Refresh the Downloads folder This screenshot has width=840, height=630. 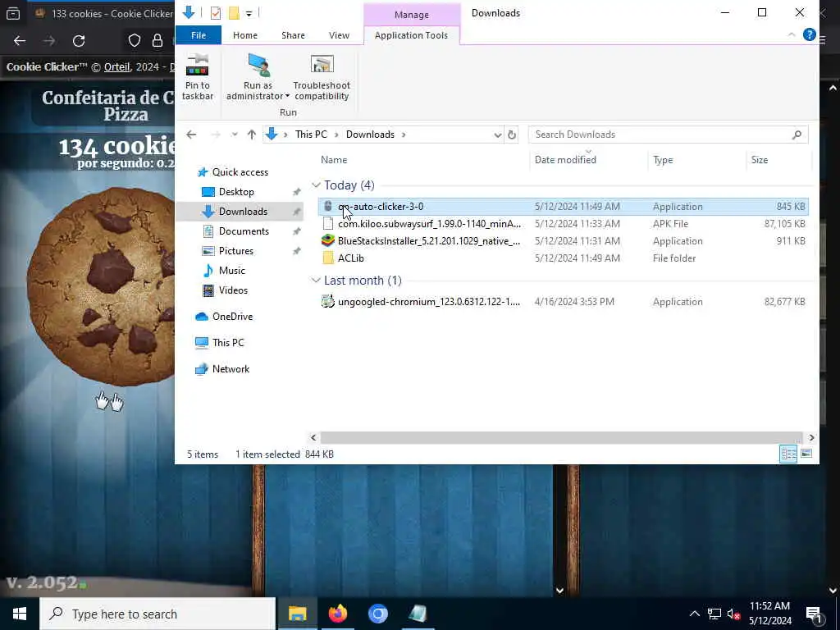pyautogui.click(x=512, y=135)
